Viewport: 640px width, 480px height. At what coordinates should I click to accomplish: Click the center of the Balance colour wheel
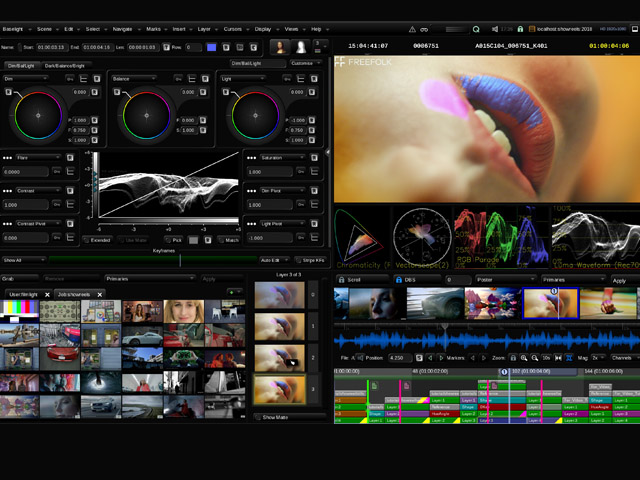147,116
